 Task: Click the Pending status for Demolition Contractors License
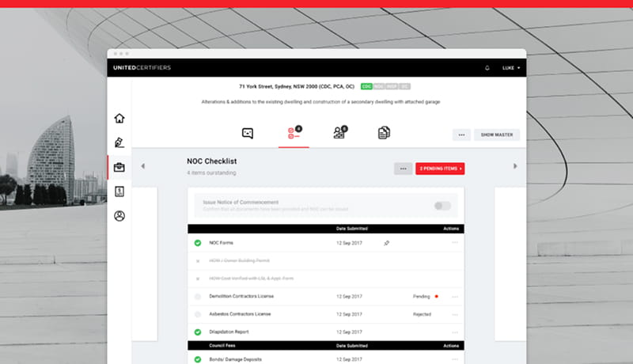(422, 297)
